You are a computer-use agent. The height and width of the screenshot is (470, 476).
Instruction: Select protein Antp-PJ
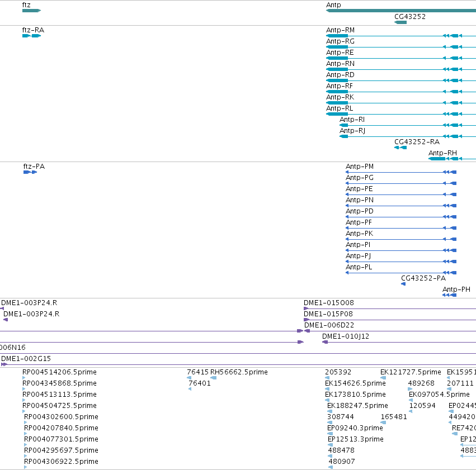(x=359, y=256)
